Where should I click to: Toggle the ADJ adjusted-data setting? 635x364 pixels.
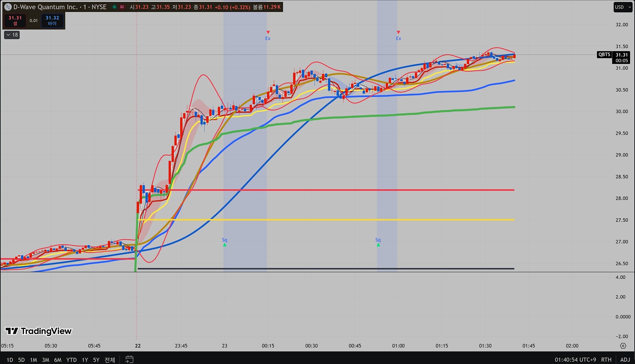[625, 360]
